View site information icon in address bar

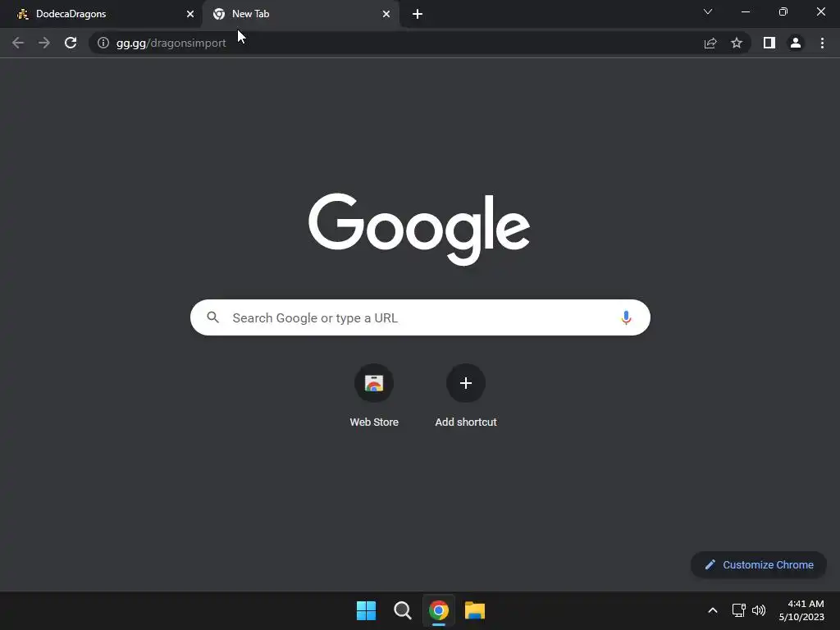103,43
